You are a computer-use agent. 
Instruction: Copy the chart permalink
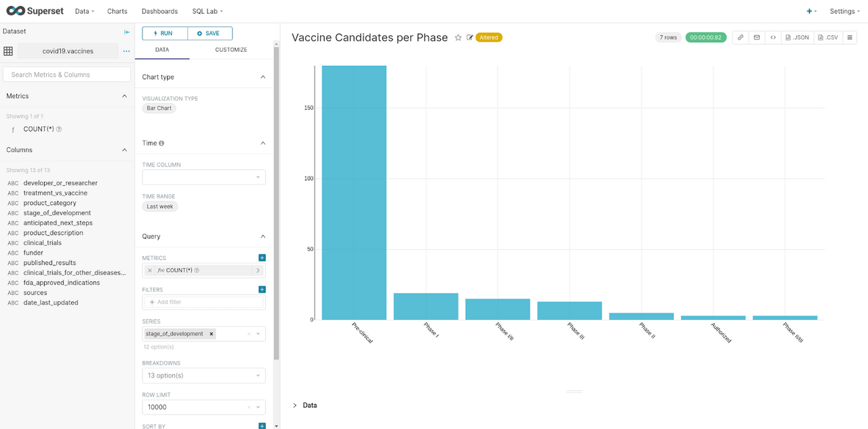pos(740,37)
